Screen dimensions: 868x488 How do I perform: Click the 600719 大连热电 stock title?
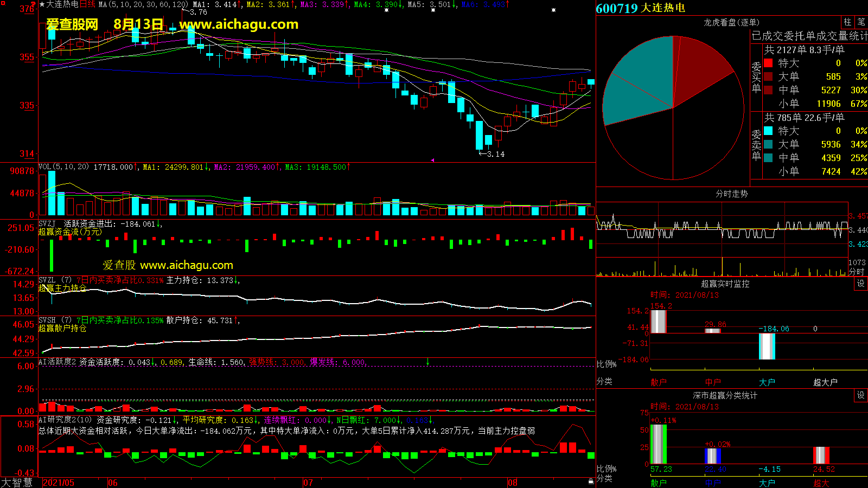click(x=640, y=8)
